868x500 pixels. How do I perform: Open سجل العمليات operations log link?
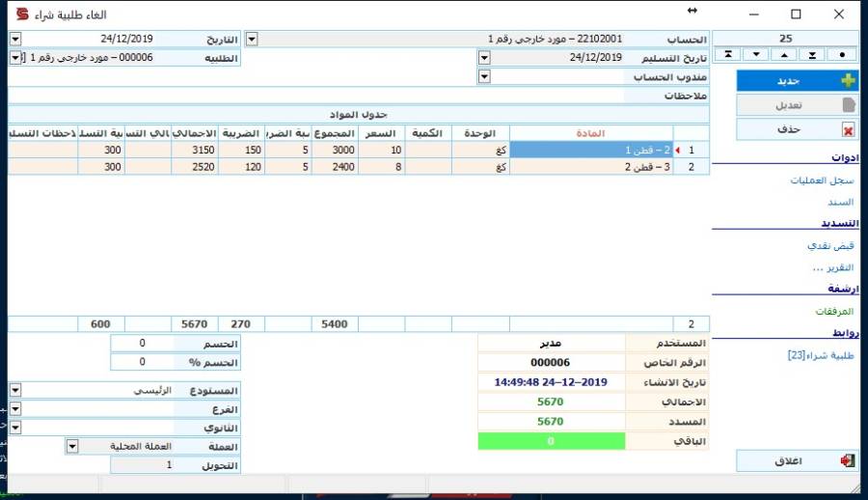tap(822, 181)
